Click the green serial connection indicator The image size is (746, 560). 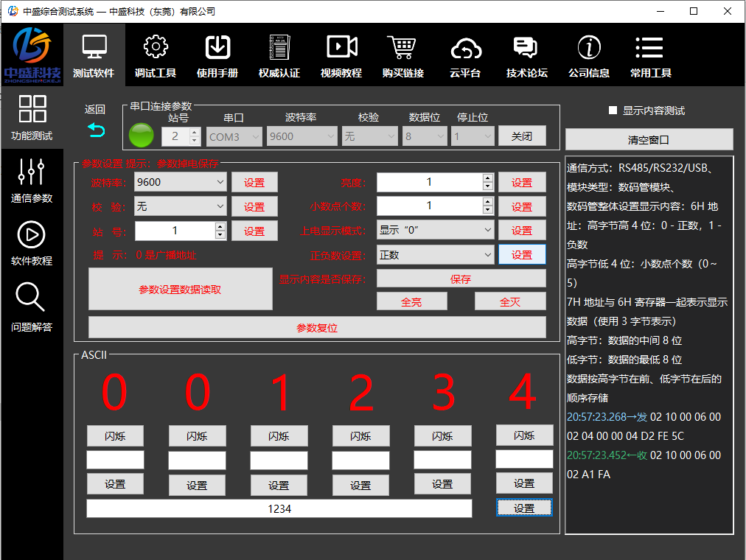[x=141, y=136]
